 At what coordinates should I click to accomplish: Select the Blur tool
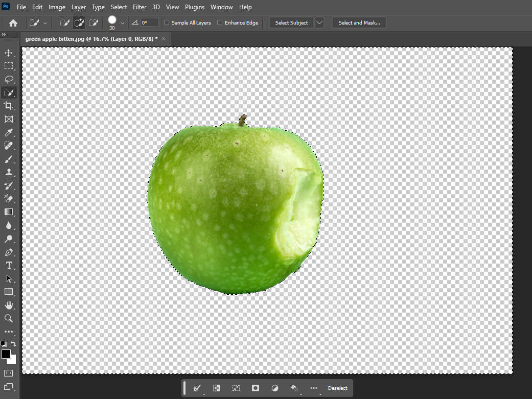tap(9, 226)
